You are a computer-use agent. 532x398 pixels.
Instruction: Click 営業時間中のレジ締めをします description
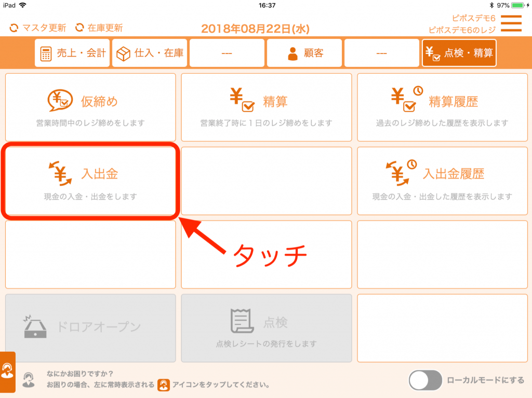coord(90,123)
